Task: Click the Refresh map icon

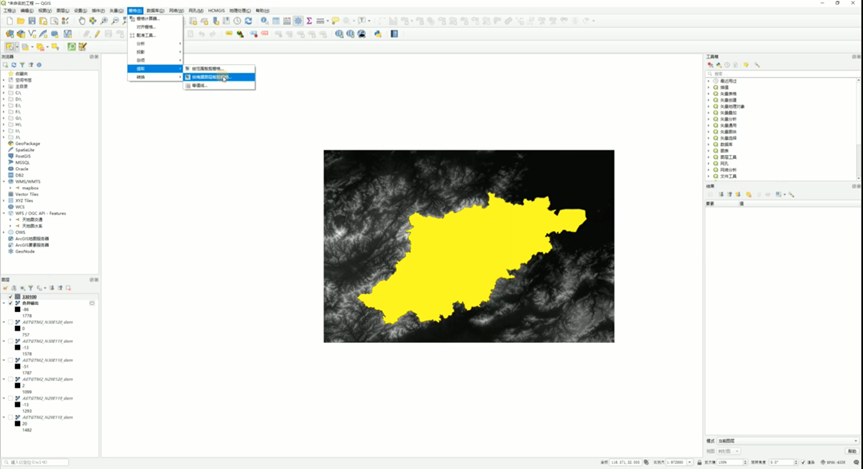Action: coord(248,21)
